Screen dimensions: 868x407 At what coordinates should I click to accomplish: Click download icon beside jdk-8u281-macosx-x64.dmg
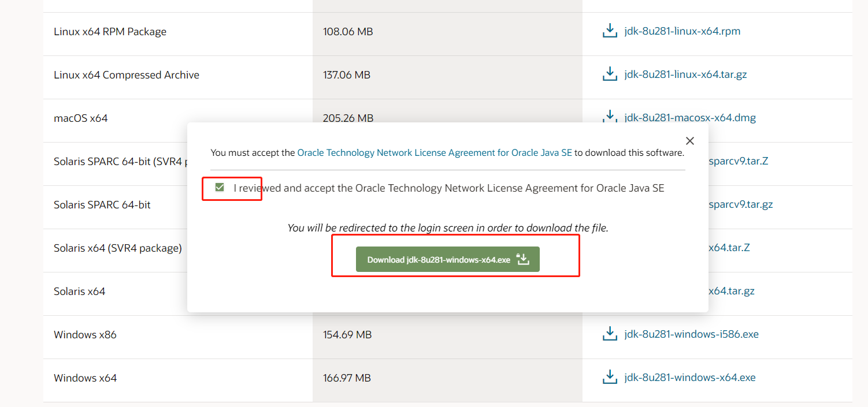click(x=610, y=116)
